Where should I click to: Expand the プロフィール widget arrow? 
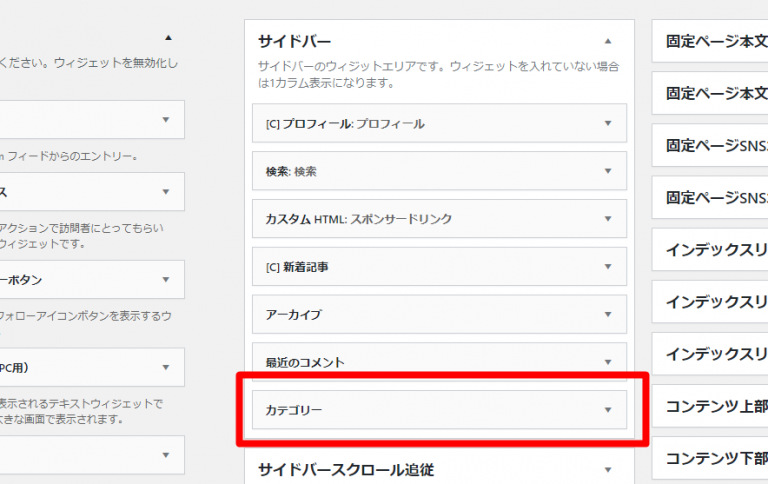point(608,124)
